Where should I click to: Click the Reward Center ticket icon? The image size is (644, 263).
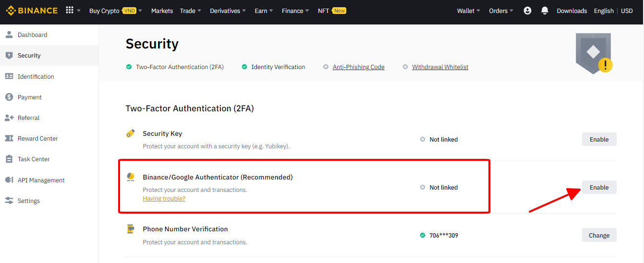tap(9, 138)
